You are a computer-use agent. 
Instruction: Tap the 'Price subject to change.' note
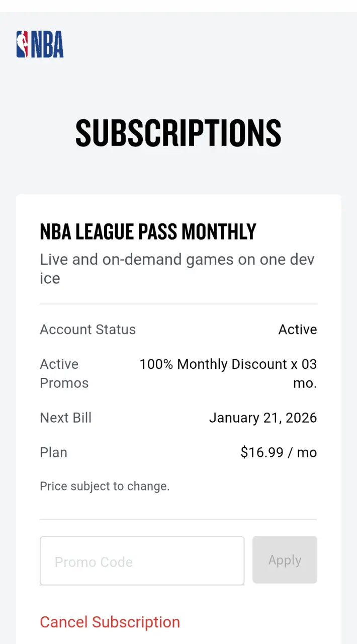(x=105, y=487)
